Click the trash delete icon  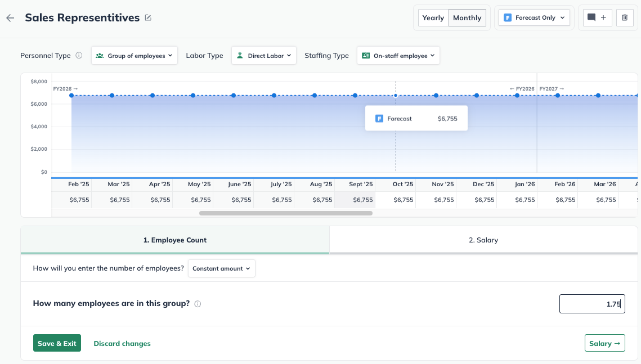coord(625,17)
